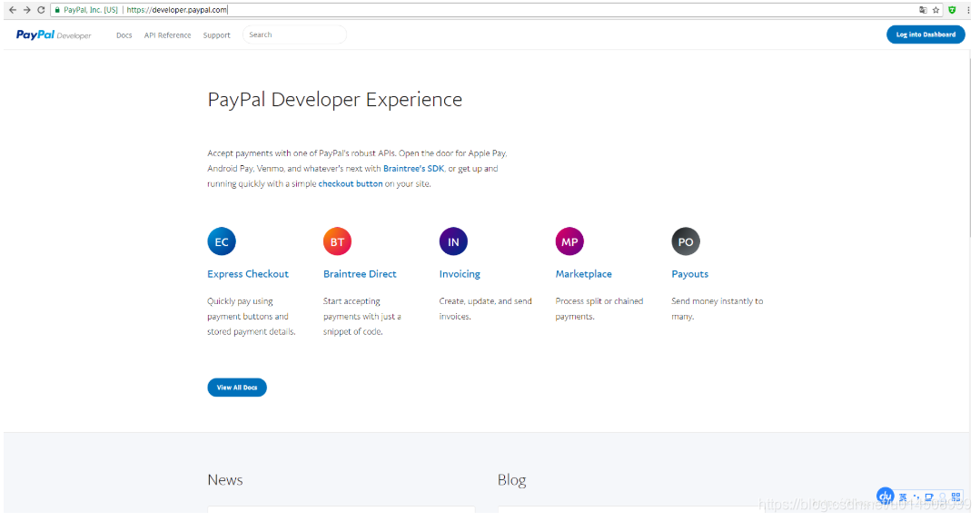This screenshot has width=980, height=521.
Task: Click the News section heading
Action: [x=225, y=480]
